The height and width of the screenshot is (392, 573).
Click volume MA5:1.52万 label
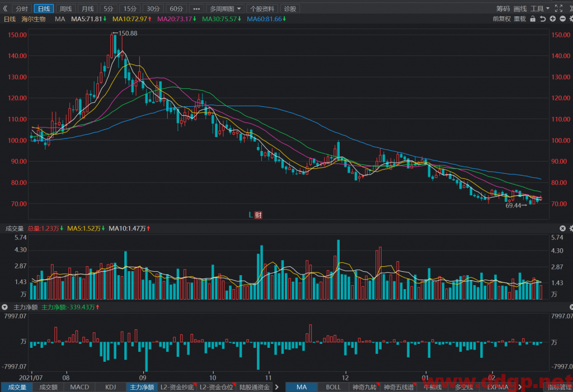click(x=86, y=229)
